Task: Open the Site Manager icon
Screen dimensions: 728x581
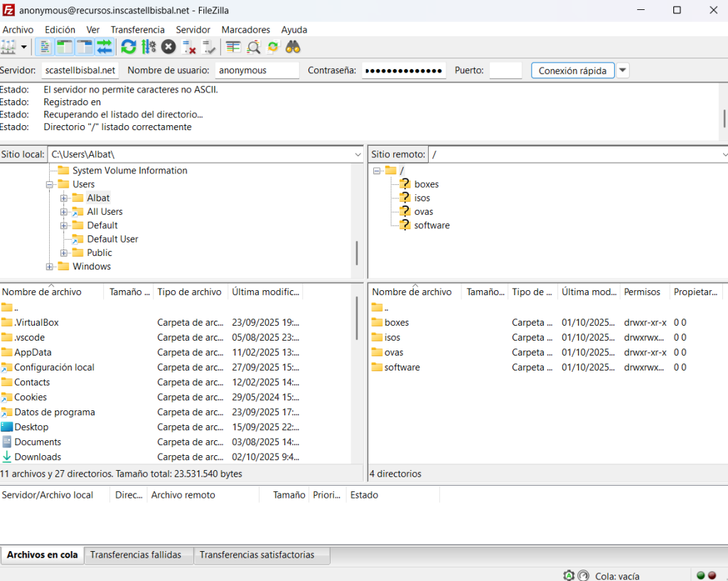Action: coord(9,47)
